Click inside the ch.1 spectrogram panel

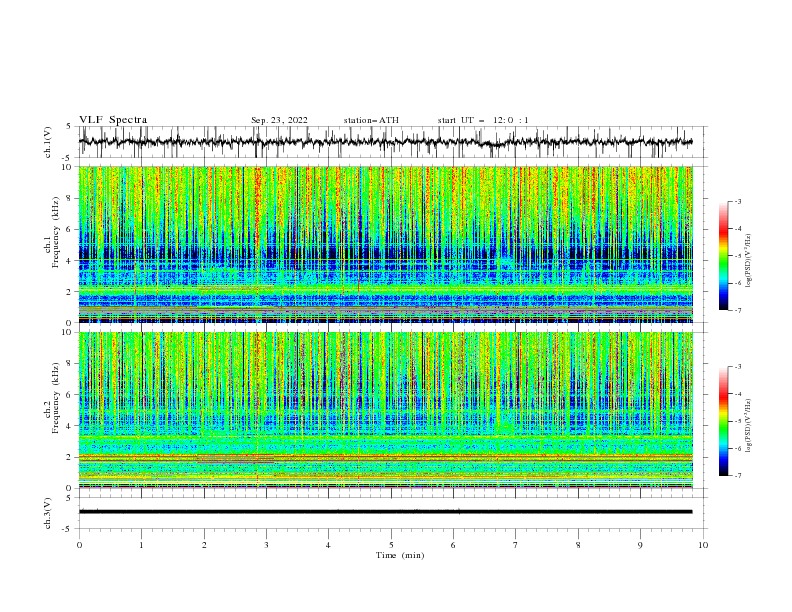tap(385, 244)
